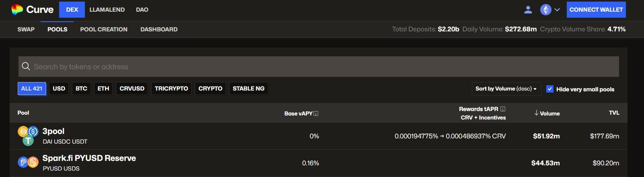Click the 3pool token icons
644x177 pixels.
28,136
